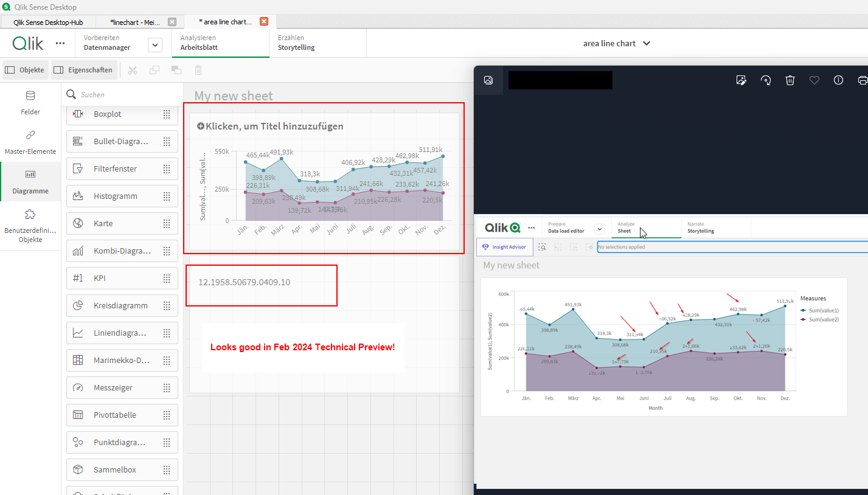Screen dimensions: 868x495
Task: Open the Felder database icon panel
Action: pyautogui.click(x=30, y=95)
